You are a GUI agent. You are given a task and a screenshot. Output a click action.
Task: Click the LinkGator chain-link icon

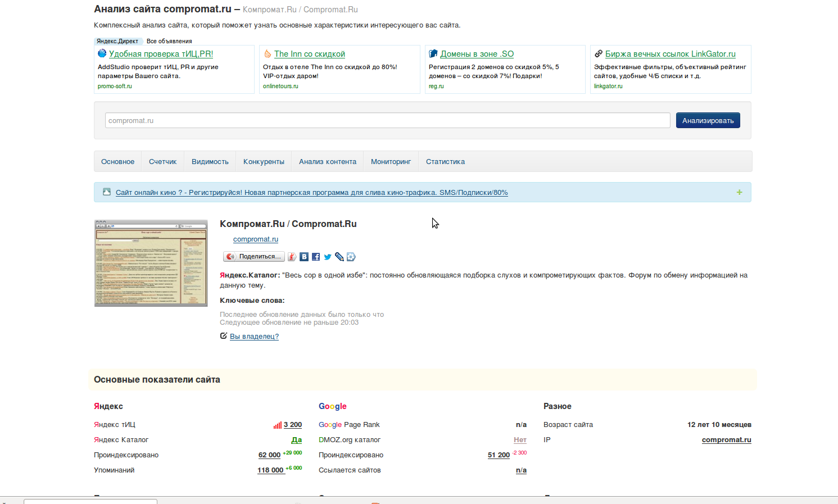(x=599, y=54)
